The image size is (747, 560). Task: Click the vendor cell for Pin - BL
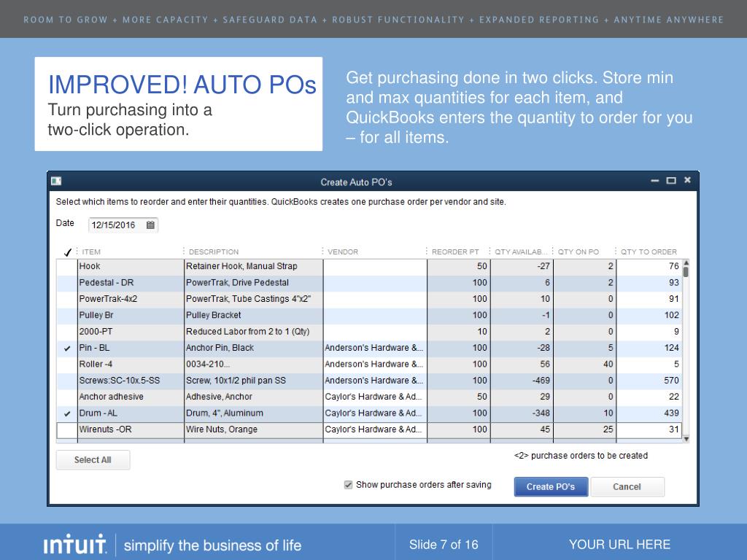click(x=375, y=348)
